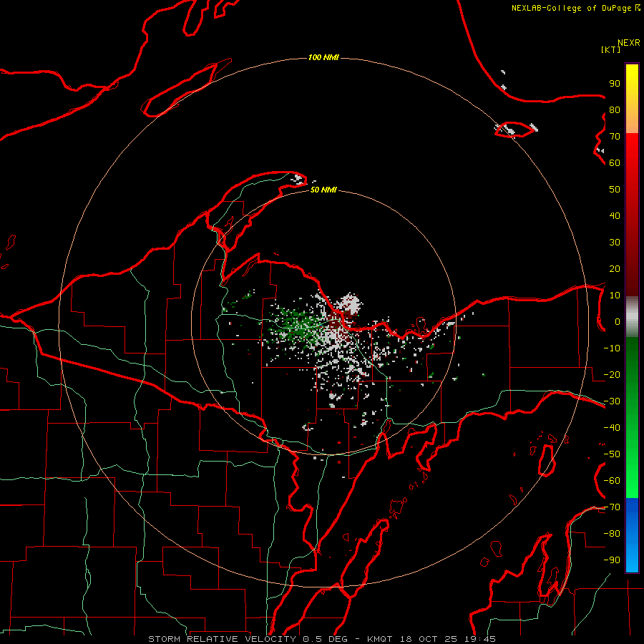This screenshot has height=644, width=644.
Task: Click the -80 velocity scale label
Action: point(612,534)
